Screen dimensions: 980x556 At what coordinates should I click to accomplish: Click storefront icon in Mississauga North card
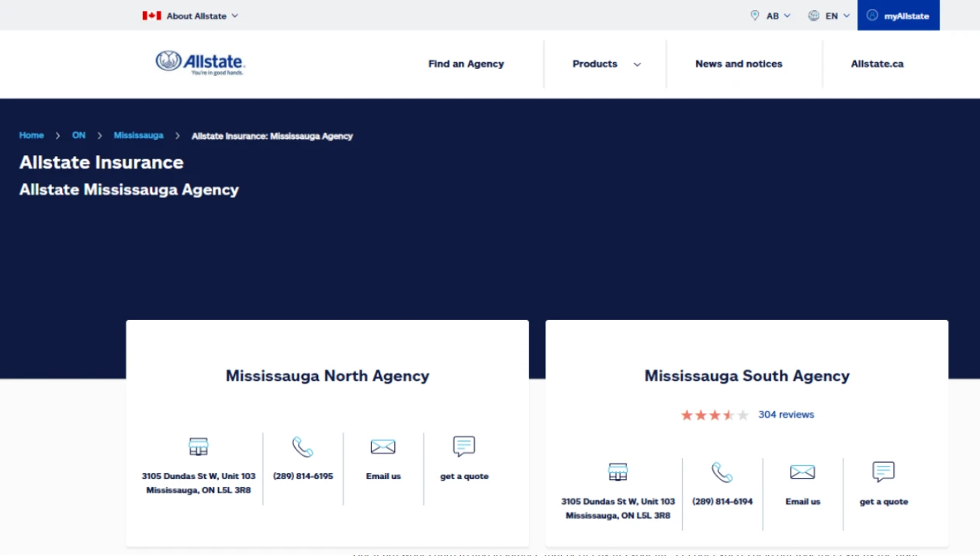(x=199, y=447)
